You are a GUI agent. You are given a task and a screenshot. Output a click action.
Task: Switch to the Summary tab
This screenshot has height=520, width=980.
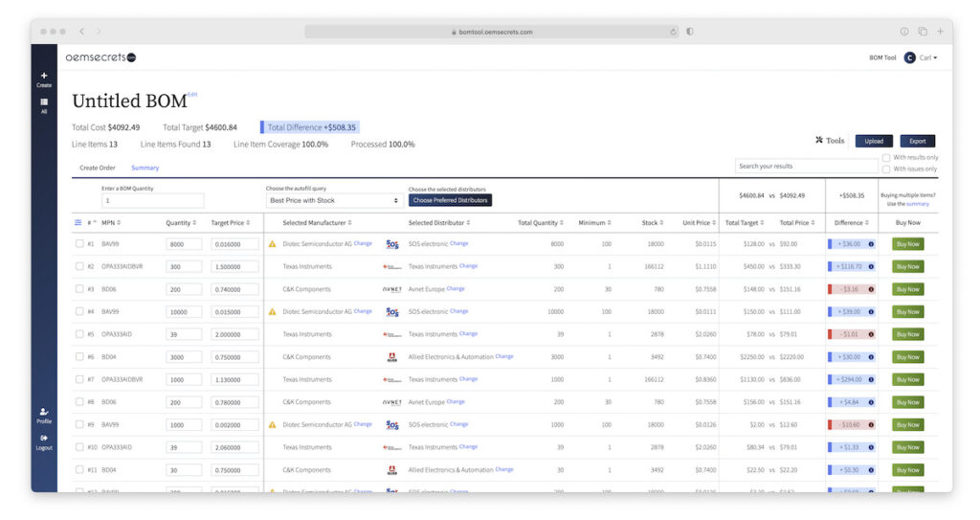coord(145,168)
